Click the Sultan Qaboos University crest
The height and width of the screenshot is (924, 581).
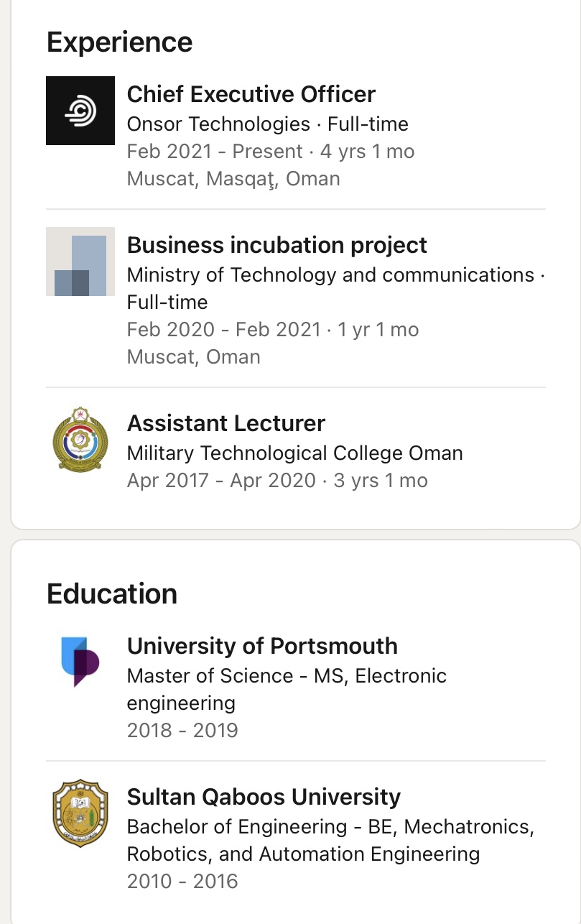(x=80, y=813)
